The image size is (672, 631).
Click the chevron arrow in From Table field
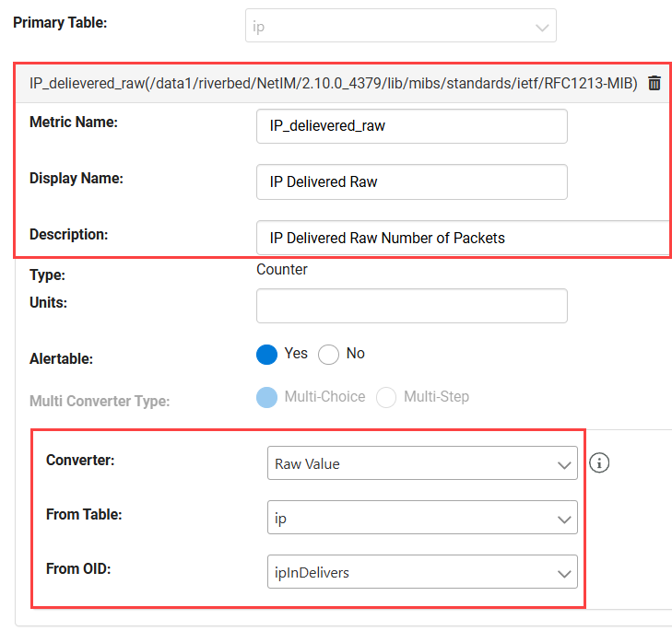click(564, 520)
